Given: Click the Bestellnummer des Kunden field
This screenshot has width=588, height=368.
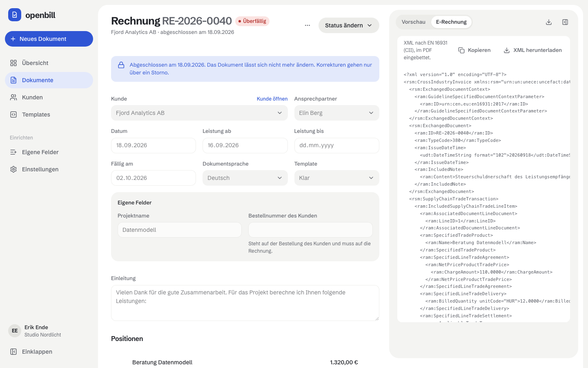Looking at the screenshot, I should [310, 230].
